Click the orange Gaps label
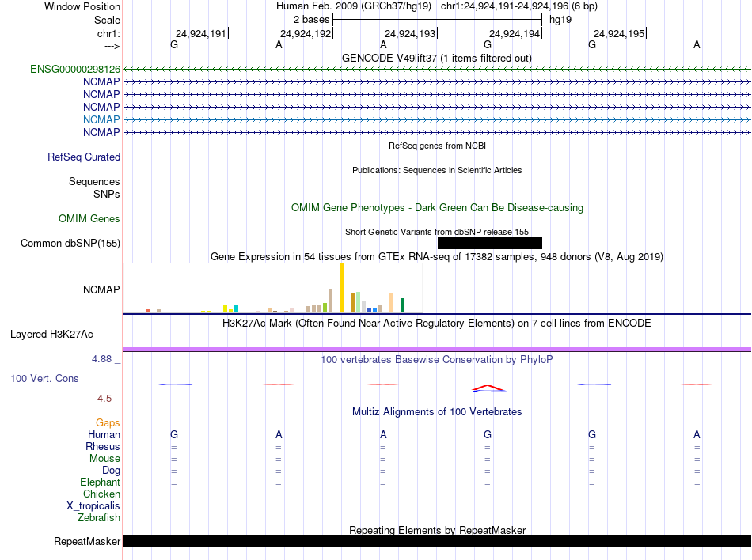The width and height of the screenshot is (752, 560). (x=108, y=422)
